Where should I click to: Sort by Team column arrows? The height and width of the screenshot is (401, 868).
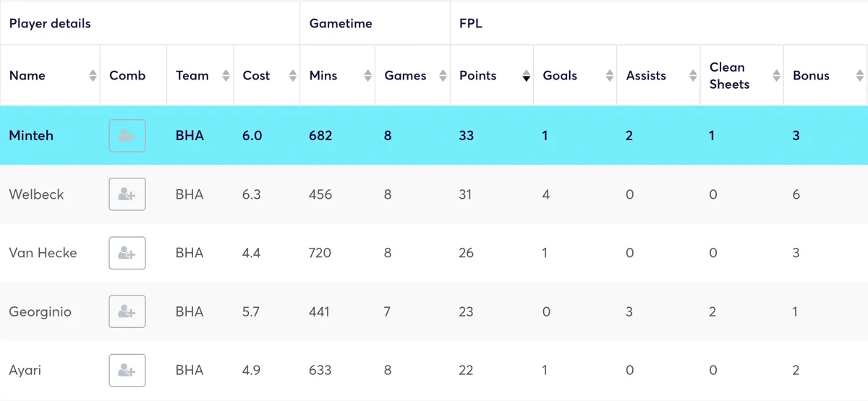click(x=226, y=76)
